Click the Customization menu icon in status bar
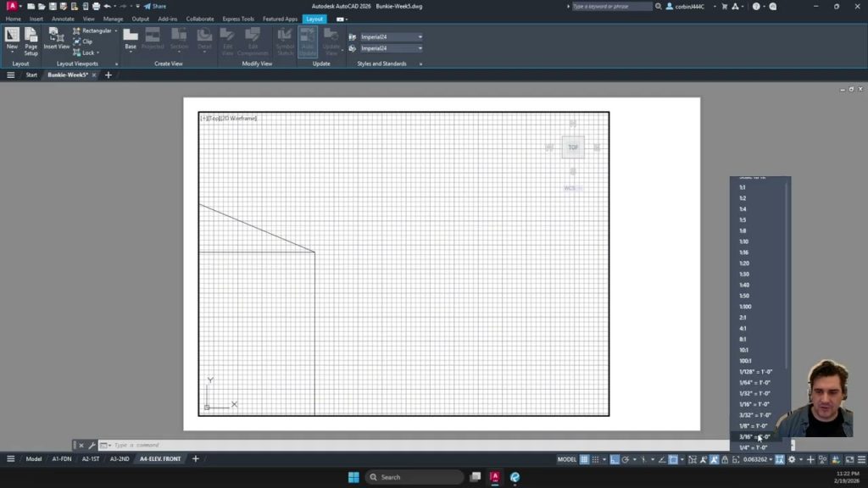The image size is (868, 488). pyautogui.click(x=861, y=459)
